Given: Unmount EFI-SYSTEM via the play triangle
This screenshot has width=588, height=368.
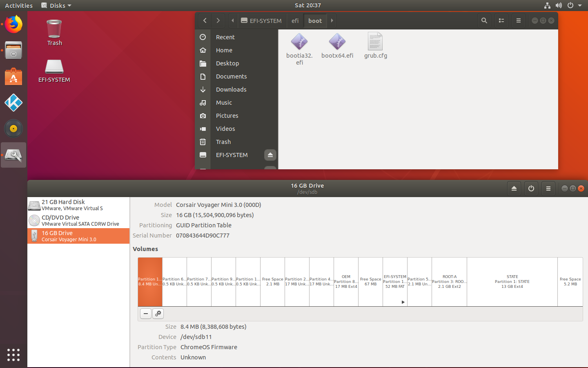Looking at the screenshot, I should [403, 302].
